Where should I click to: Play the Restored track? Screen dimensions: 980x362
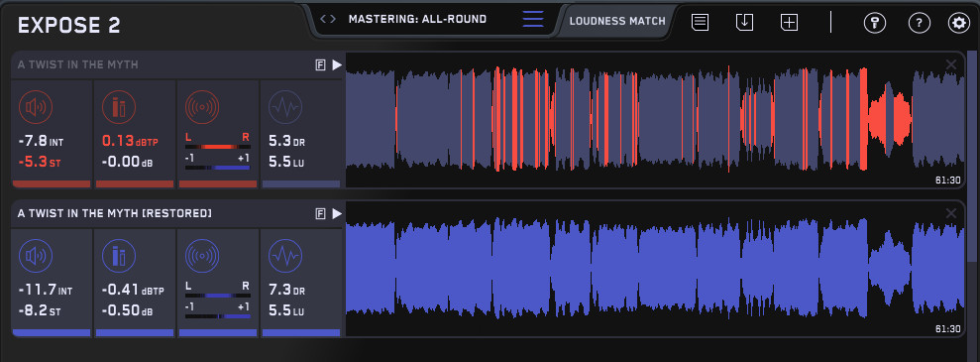pyautogui.click(x=337, y=214)
